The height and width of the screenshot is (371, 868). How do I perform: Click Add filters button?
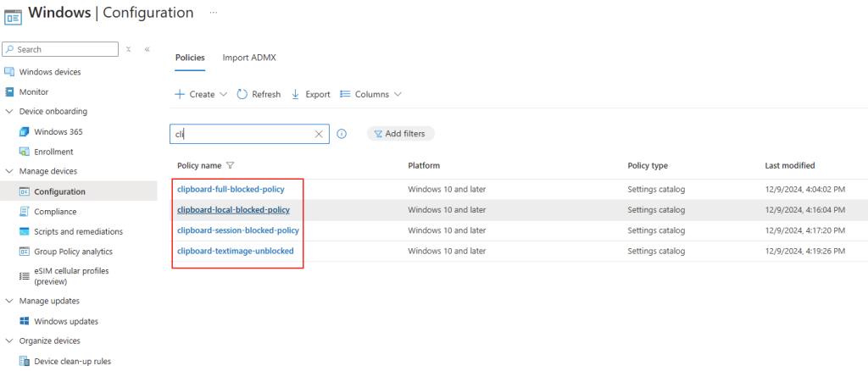click(x=401, y=134)
